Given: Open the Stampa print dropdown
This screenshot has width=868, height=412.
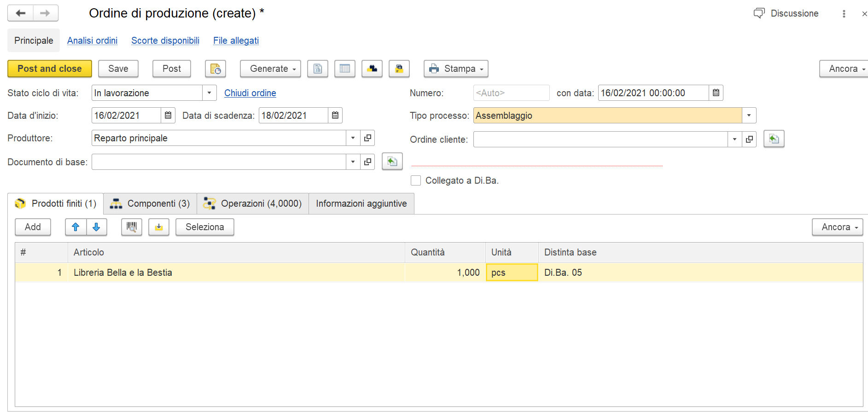Looking at the screenshot, I should [456, 69].
